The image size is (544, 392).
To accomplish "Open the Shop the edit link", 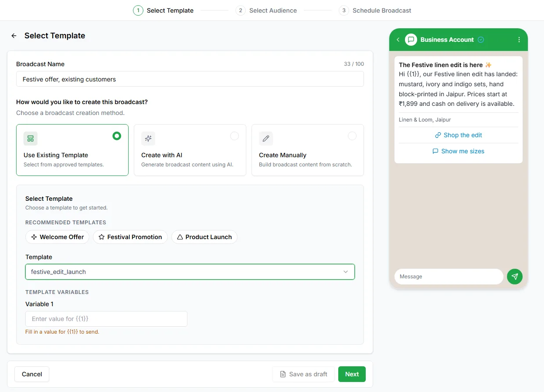I will click(x=459, y=135).
